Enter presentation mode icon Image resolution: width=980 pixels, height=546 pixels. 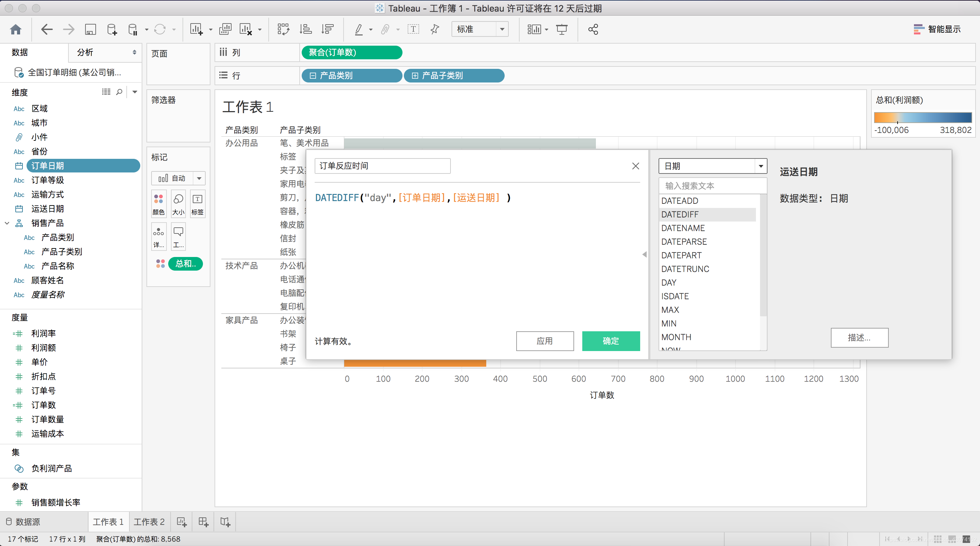tap(562, 29)
